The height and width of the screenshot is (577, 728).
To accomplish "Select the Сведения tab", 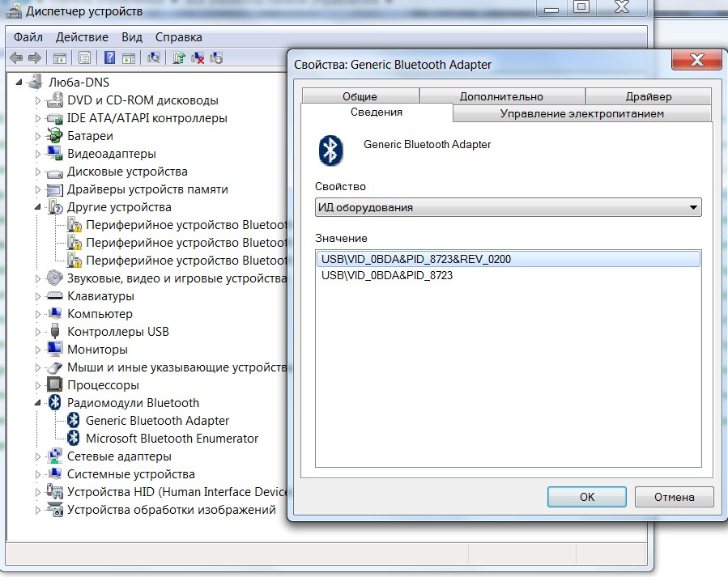I will point(377,112).
